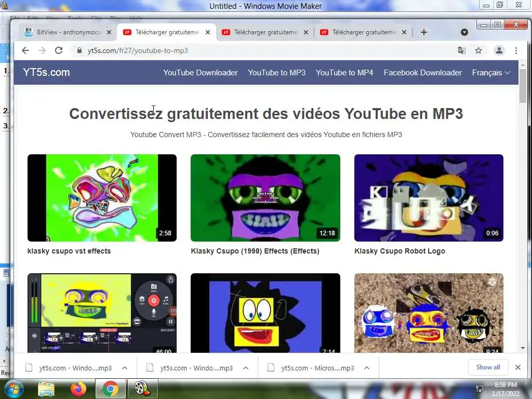
Task: Click the page scrollbar up arrow
Action: 523,64
